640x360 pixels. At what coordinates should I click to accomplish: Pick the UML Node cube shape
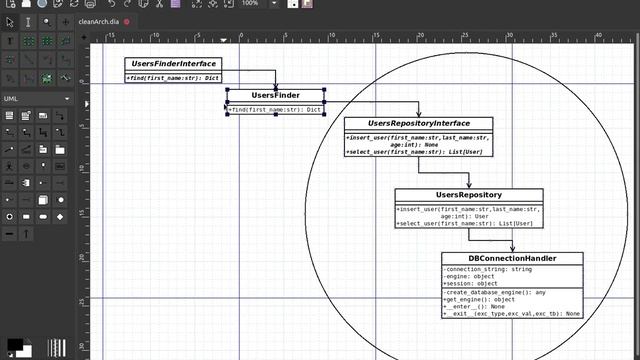[43, 200]
